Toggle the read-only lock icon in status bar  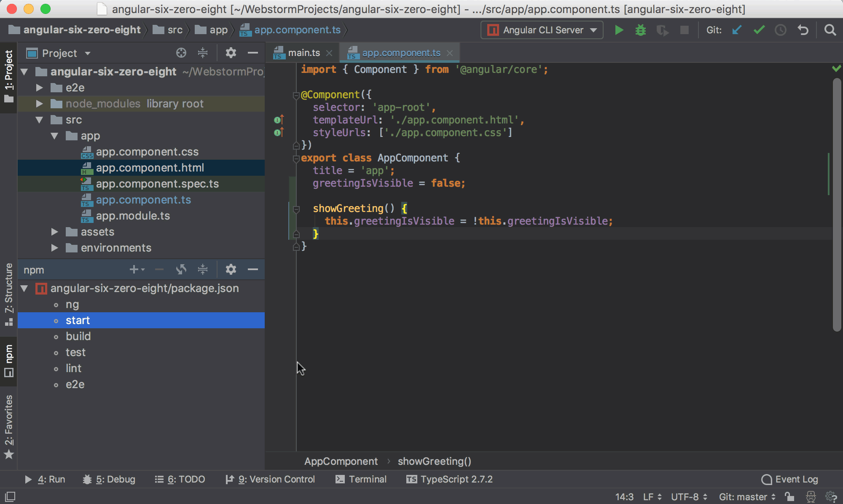click(789, 497)
